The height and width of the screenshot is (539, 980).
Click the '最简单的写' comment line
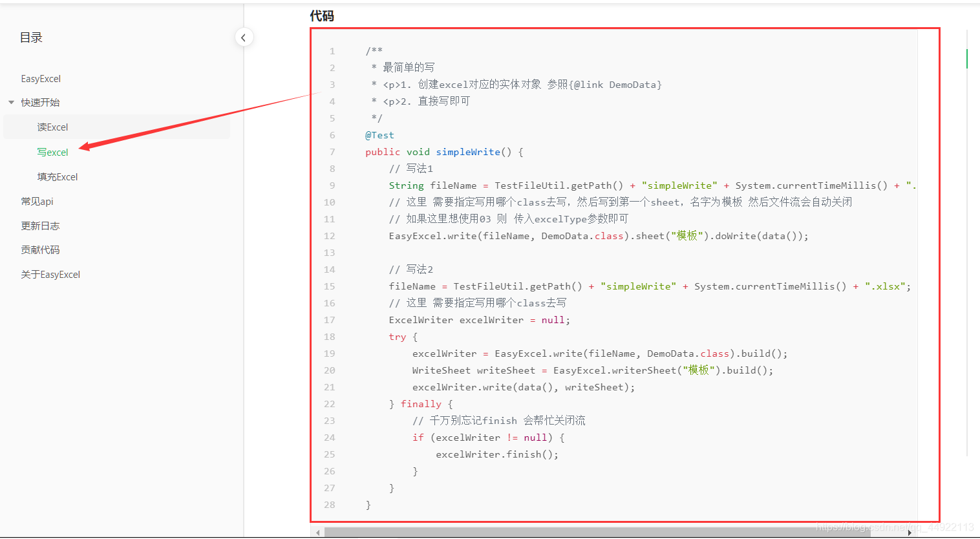pos(403,68)
